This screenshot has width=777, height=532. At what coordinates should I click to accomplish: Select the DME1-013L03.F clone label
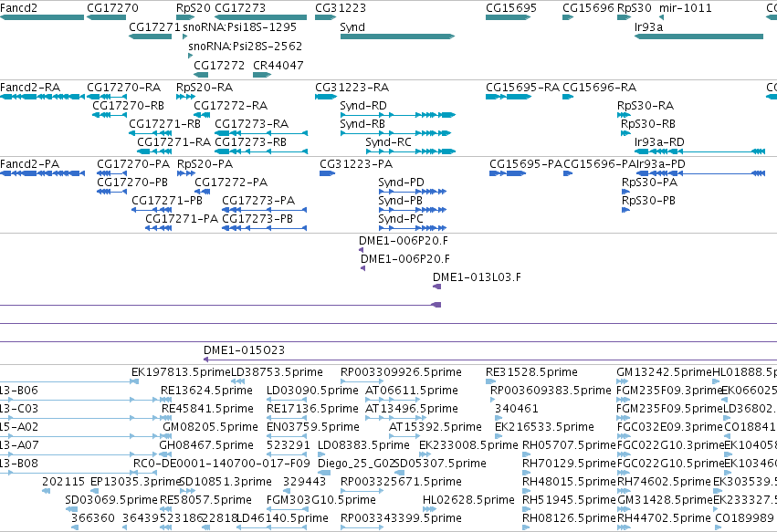coord(477,277)
